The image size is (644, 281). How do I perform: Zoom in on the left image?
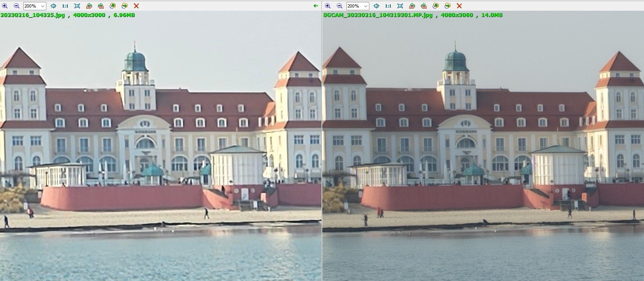pyautogui.click(x=5, y=6)
